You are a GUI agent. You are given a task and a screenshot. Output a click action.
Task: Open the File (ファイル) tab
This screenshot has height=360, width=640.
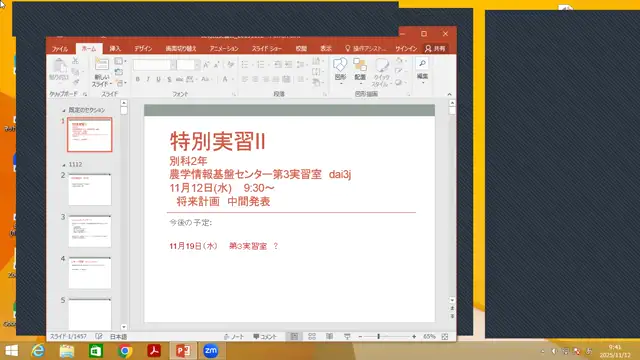pyautogui.click(x=60, y=49)
